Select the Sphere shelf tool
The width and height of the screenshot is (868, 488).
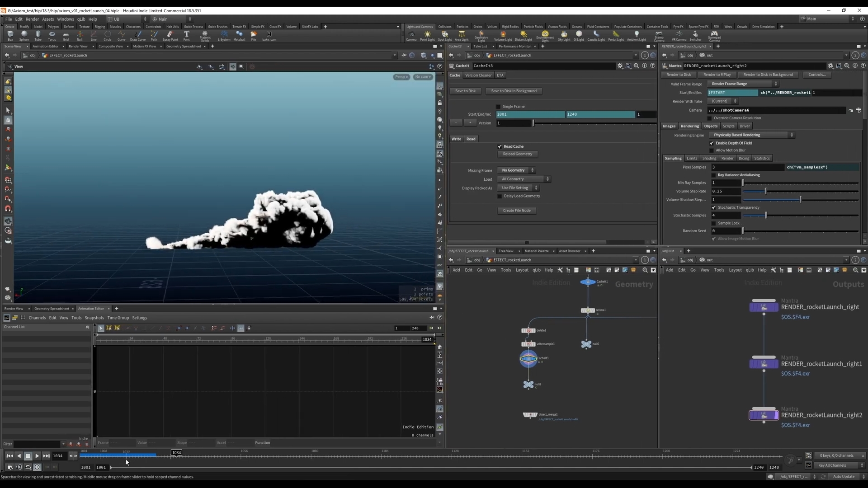(x=24, y=35)
